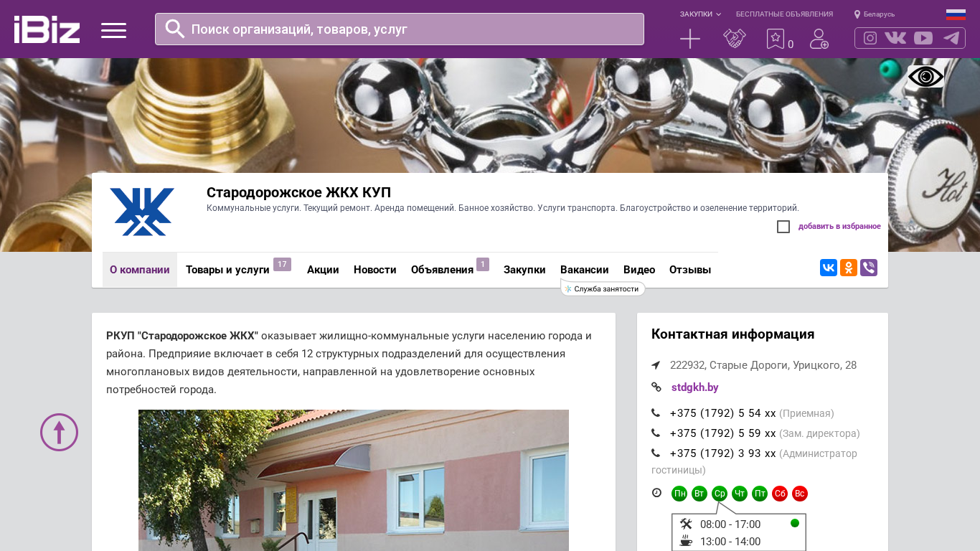This screenshot has width=980, height=551.
Task: Select the Вс weekday circle
Action: [800, 494]
